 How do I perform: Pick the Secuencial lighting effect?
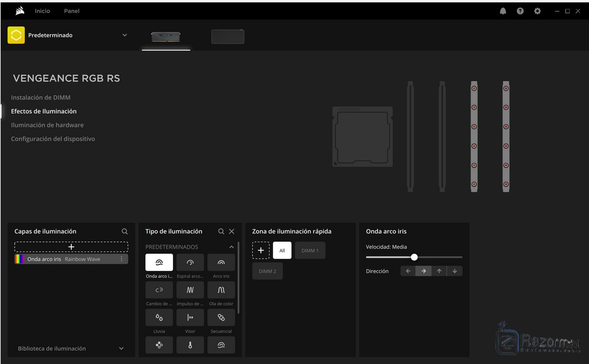(221, 318)
